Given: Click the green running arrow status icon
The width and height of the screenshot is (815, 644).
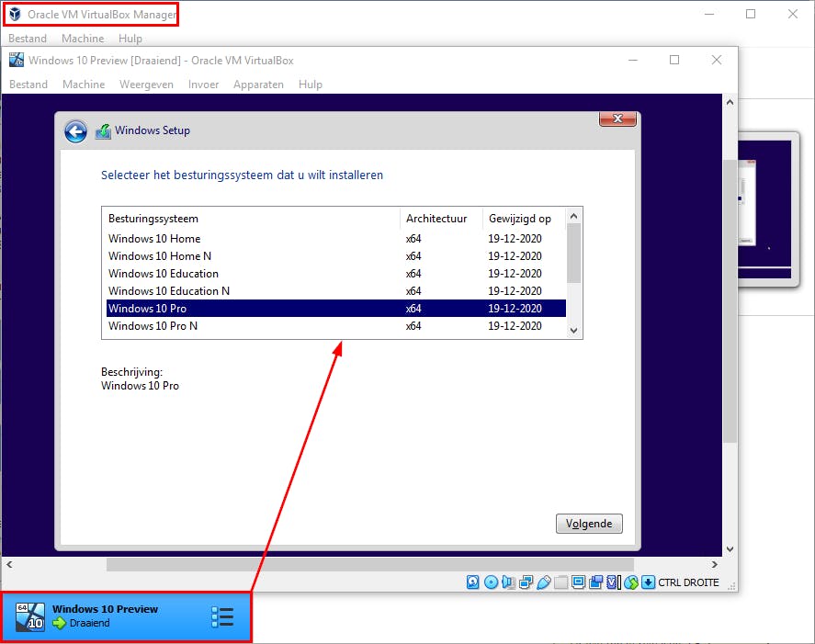Looking at the screenshot, I should coord(59,623).
